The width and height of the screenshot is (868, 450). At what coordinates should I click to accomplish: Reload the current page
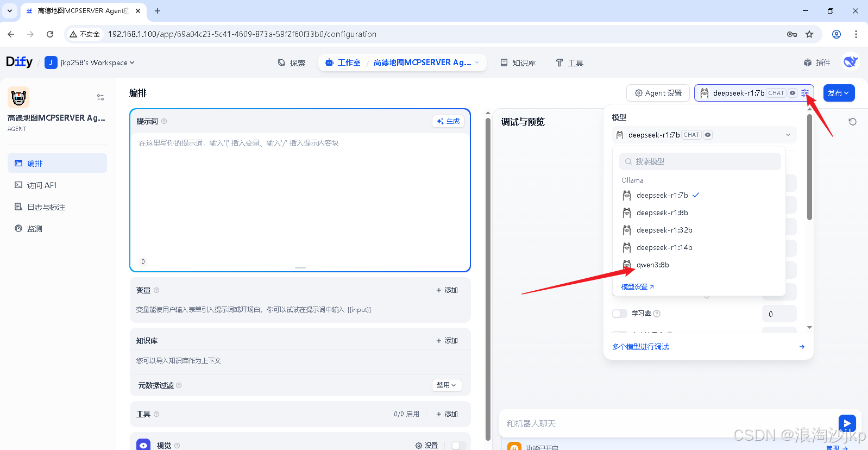tap(50, 34)
